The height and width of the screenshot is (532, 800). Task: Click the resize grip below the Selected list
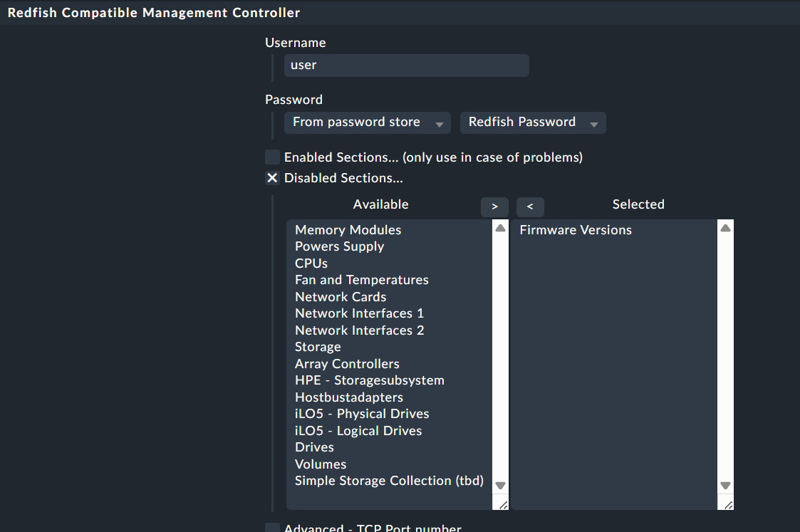point(726,504)
